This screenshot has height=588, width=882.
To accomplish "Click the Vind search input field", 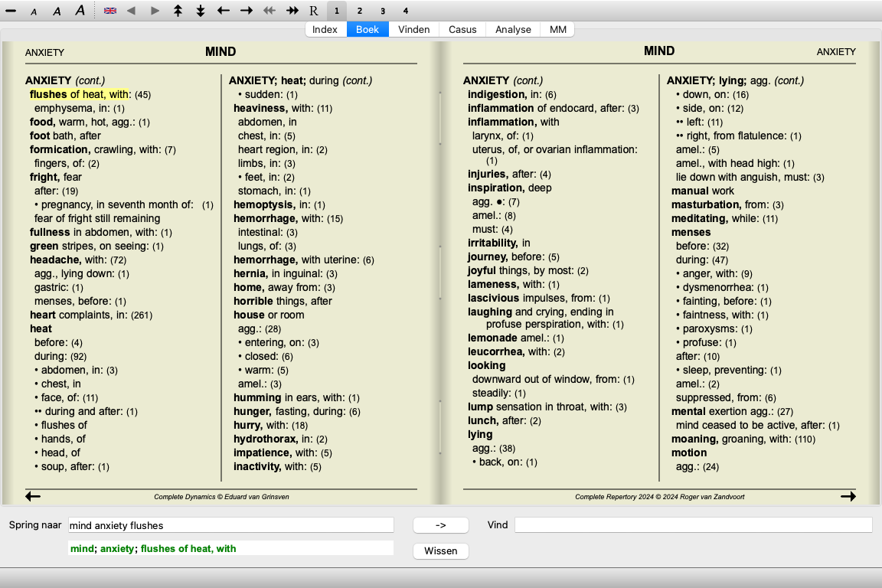I will click(693, 525).
